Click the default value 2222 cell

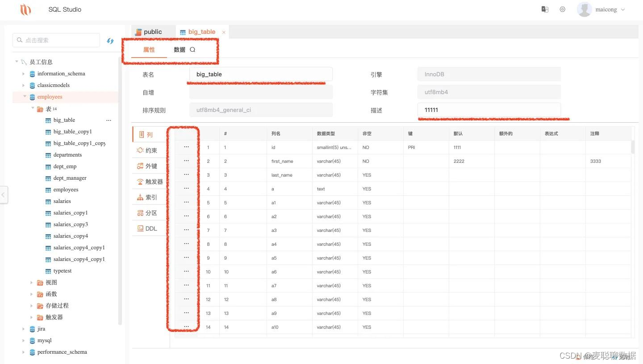(472, 161)
